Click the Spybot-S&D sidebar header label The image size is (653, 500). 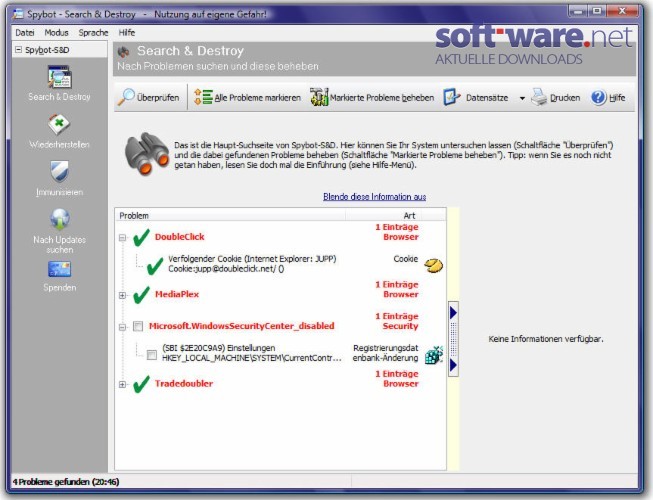47,50
